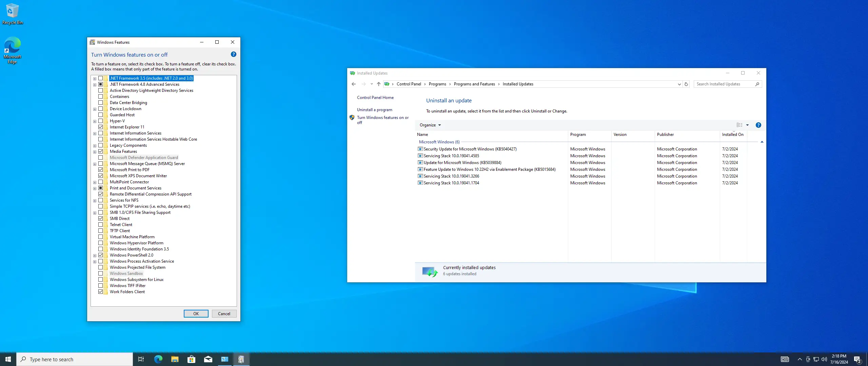This screenshot has height=366, width=868.
Task: Click the Refresh button beside the address bar
Action: point(686,84)
